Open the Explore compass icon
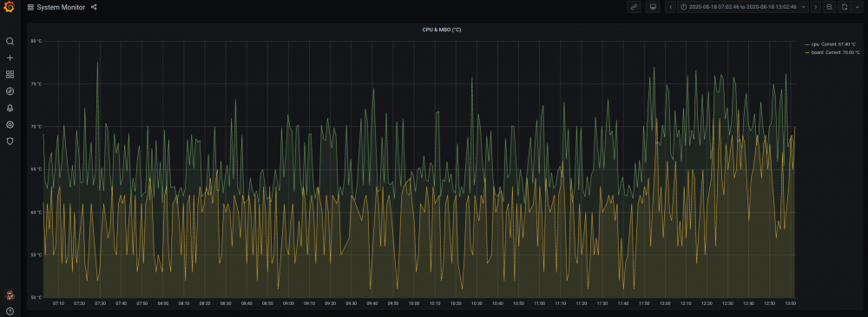This screenshot has height=317, width=868. (10, 91)
